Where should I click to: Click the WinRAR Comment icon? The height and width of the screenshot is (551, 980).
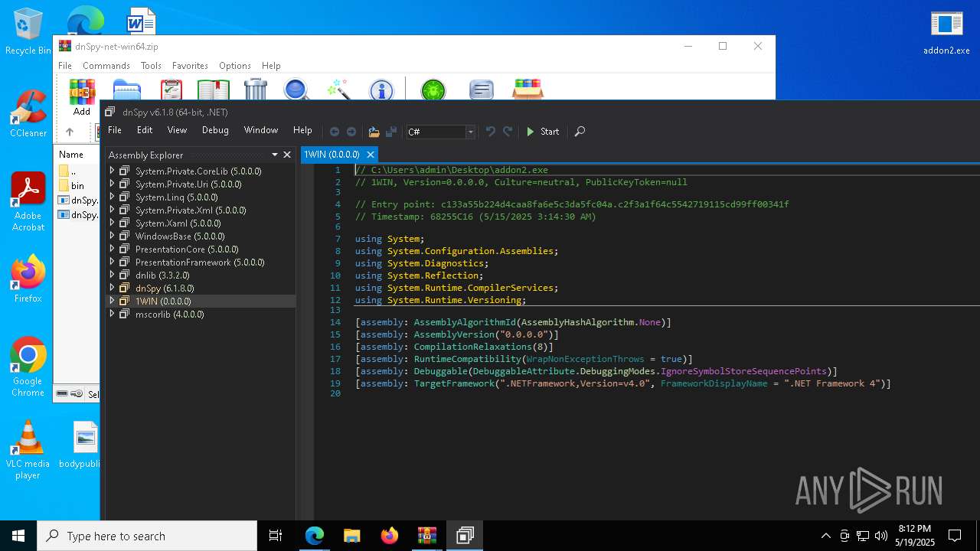click(x=481, y=90)
